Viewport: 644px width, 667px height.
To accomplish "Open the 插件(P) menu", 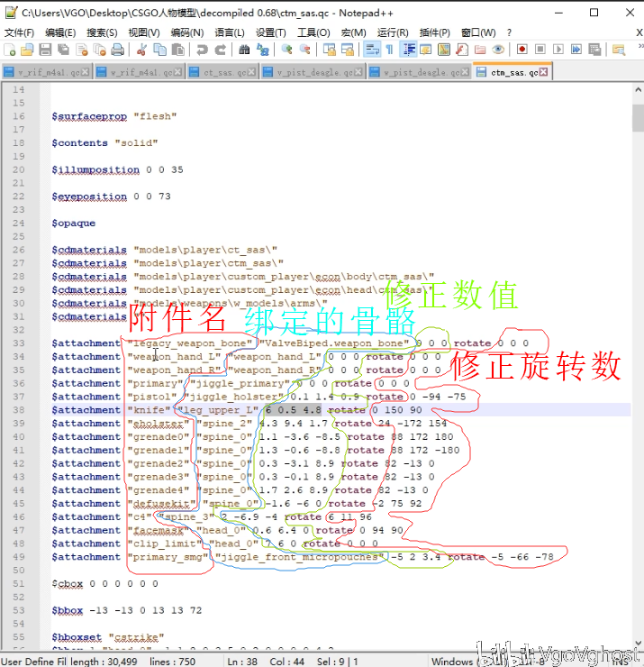I will pos(434,32).
